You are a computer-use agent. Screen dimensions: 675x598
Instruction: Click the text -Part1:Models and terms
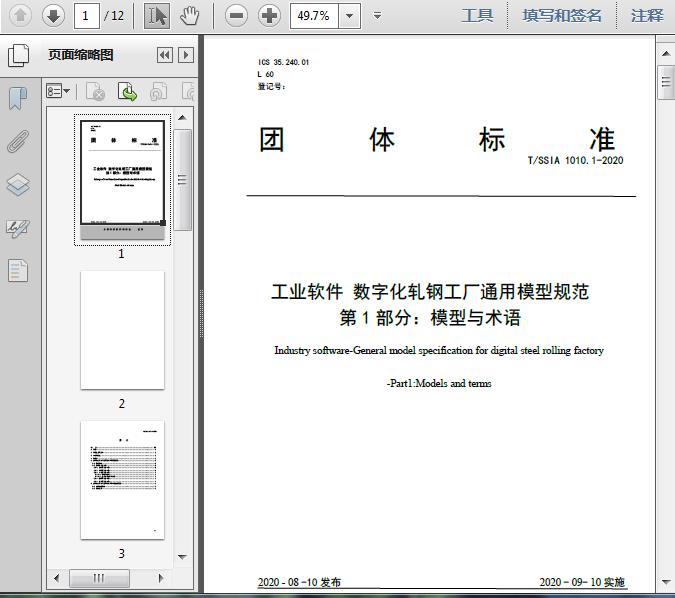(x=439, y=383)
